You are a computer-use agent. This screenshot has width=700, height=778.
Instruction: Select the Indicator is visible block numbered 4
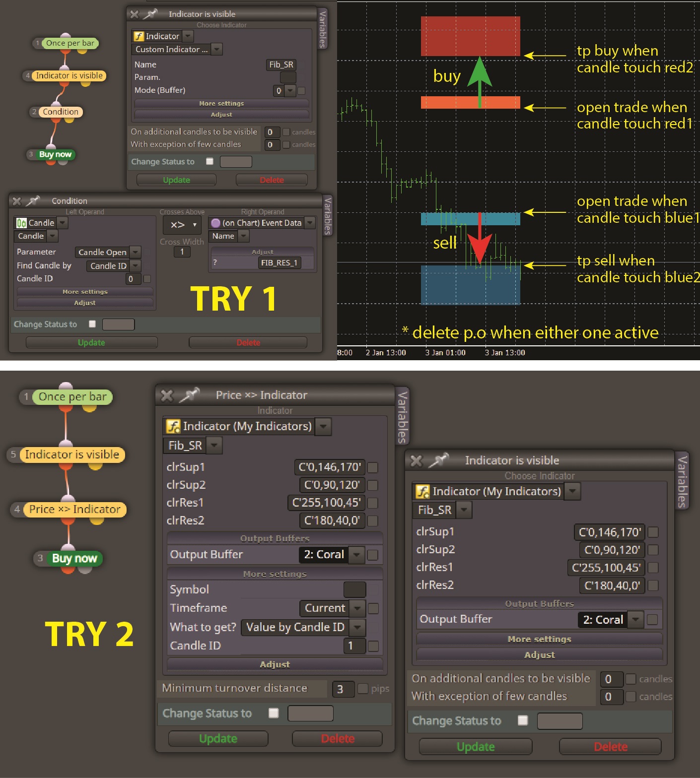(x=69, y=75)
